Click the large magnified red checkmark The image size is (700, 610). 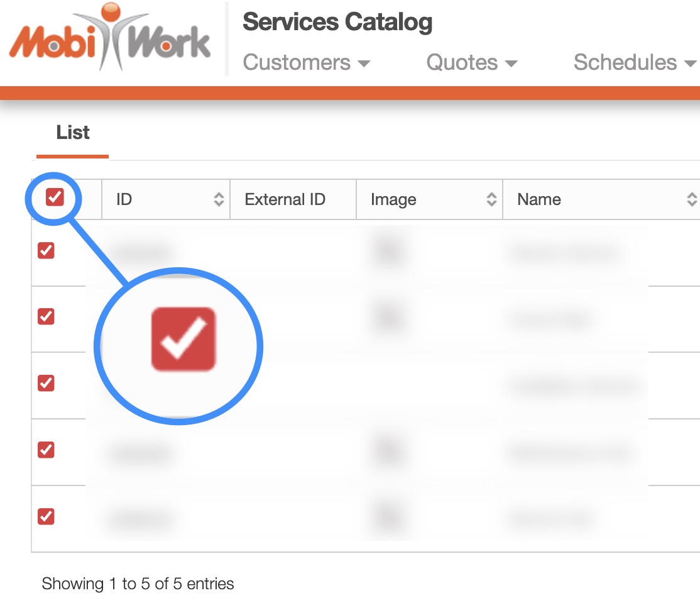(x=183, y=338)
